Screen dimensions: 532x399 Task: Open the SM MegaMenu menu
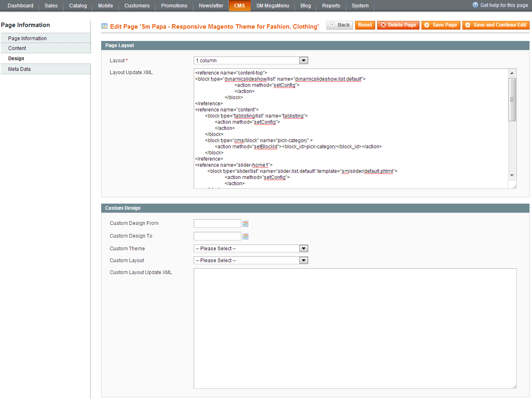coord(273,6)
